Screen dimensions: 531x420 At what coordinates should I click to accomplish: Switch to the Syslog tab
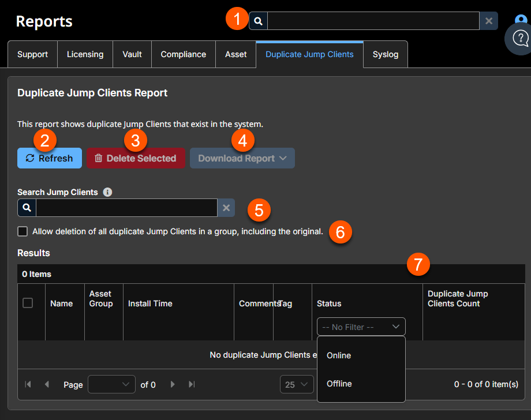point(386,54)
